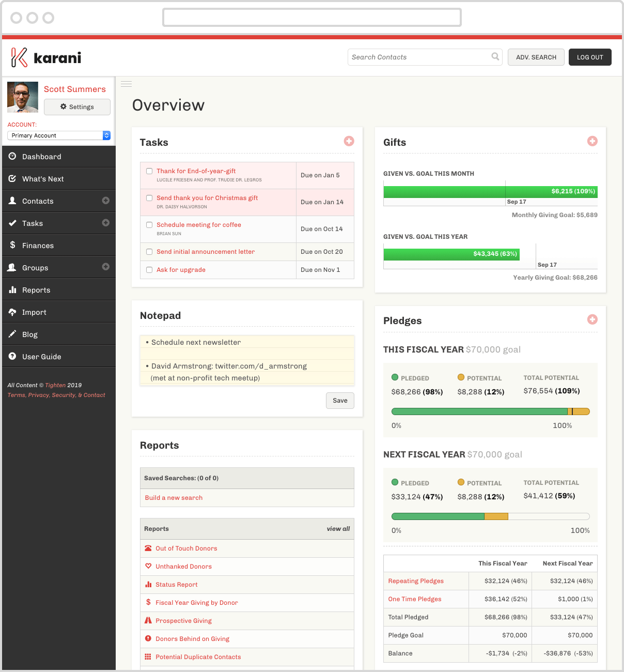This screenshot has height=672, width=624.
Task: Click the Build a new search link
Action: pos(174,497)
